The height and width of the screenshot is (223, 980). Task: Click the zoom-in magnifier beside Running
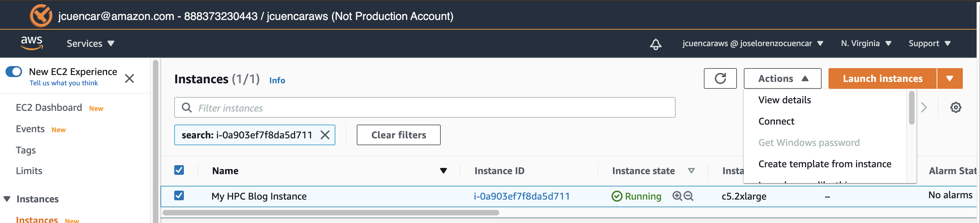(677, 196)
